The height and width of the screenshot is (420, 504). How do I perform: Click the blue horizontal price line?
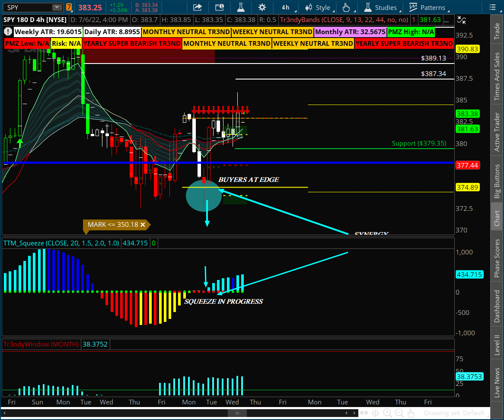(x=228, y=162)
